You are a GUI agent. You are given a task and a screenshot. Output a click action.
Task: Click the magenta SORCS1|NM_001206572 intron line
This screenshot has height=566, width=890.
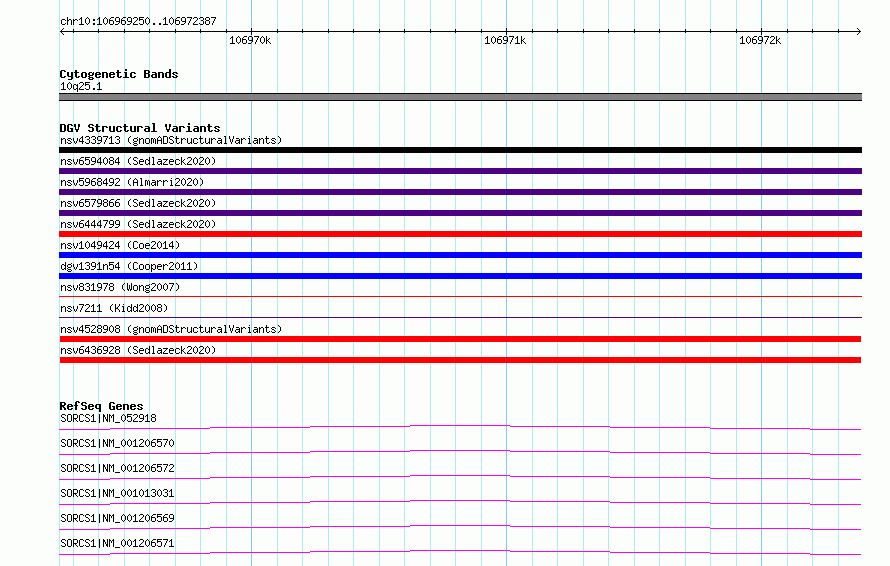pos(460,477)
